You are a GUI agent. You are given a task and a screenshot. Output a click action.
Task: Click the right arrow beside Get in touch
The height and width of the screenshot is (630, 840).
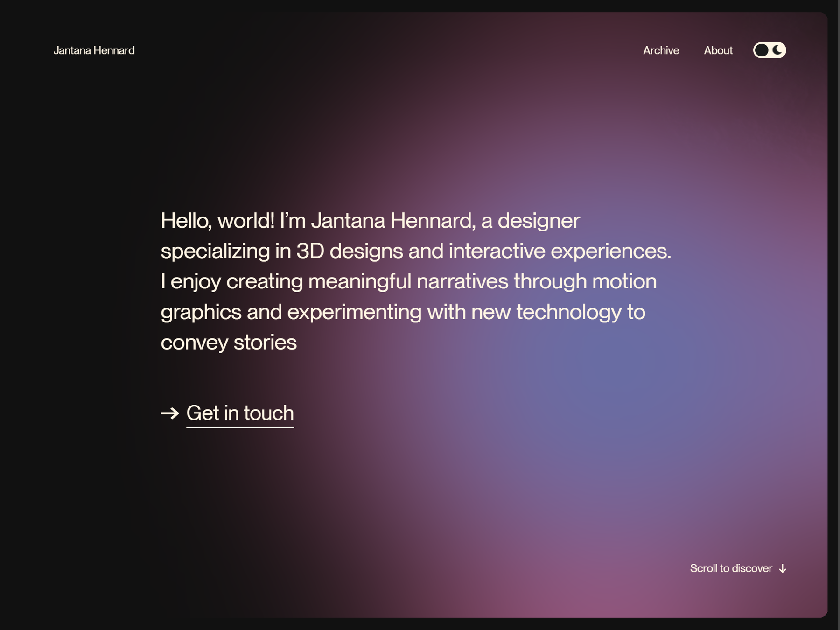tap(170, 413)
